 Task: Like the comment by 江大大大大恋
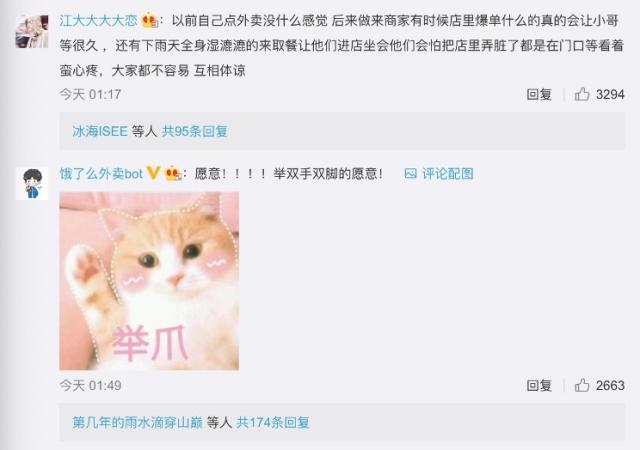[x=582, y=94]
